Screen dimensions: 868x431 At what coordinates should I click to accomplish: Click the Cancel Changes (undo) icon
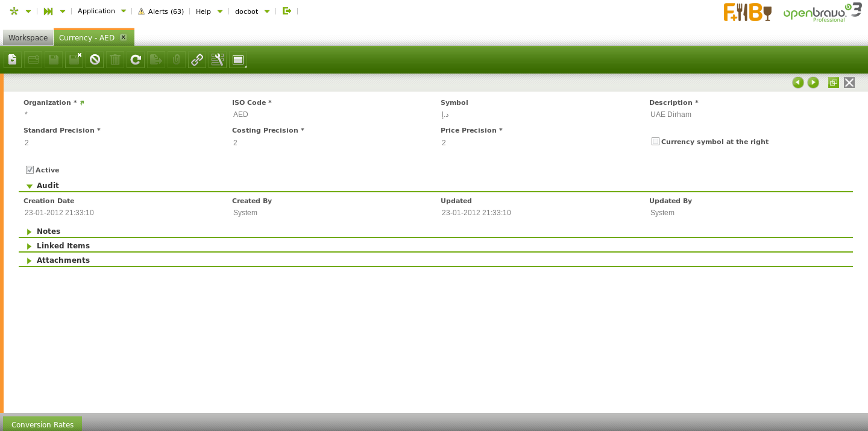coord(95,60)
